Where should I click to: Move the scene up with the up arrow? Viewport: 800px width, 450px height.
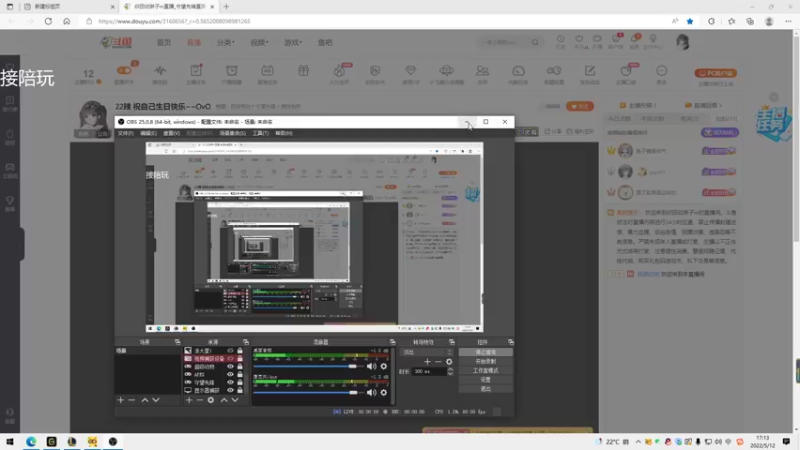coord(145,400)
